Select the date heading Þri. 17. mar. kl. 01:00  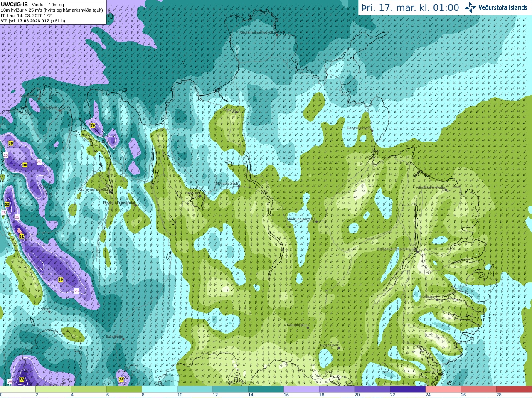410,8
